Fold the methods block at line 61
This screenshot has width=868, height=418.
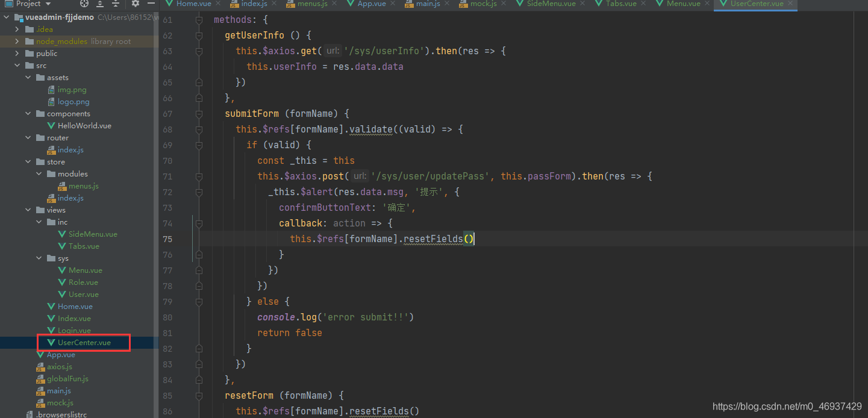click(x=199, y=20)
